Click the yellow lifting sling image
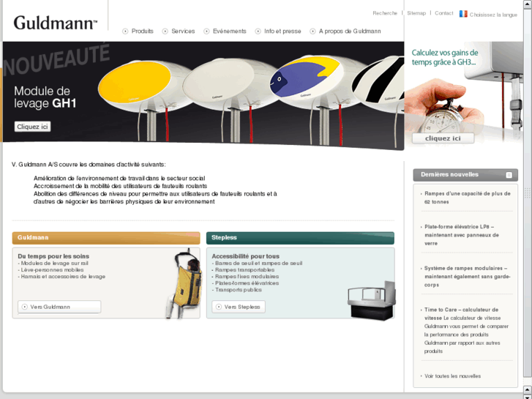 point(184,283)
